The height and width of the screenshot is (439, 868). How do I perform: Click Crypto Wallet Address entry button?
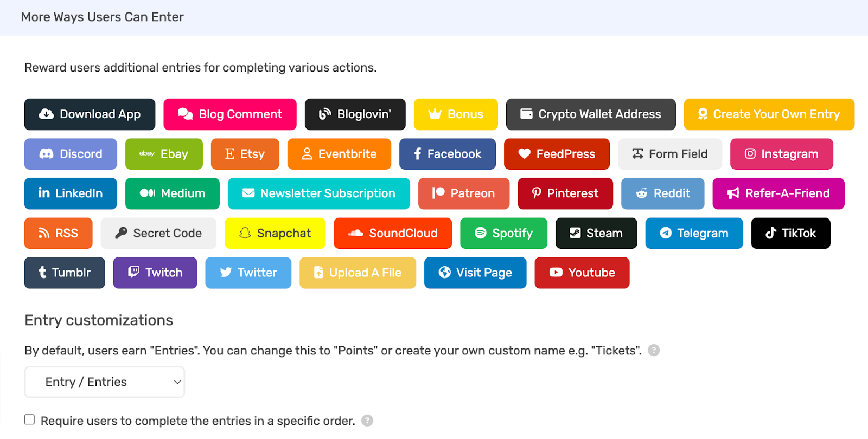(591, 114)
